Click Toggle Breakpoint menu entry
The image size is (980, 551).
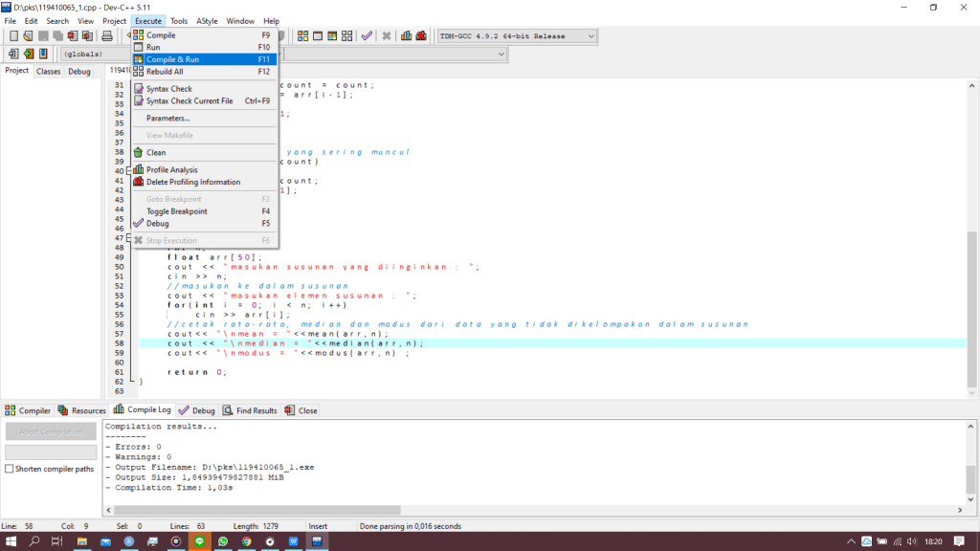point(176,211)
